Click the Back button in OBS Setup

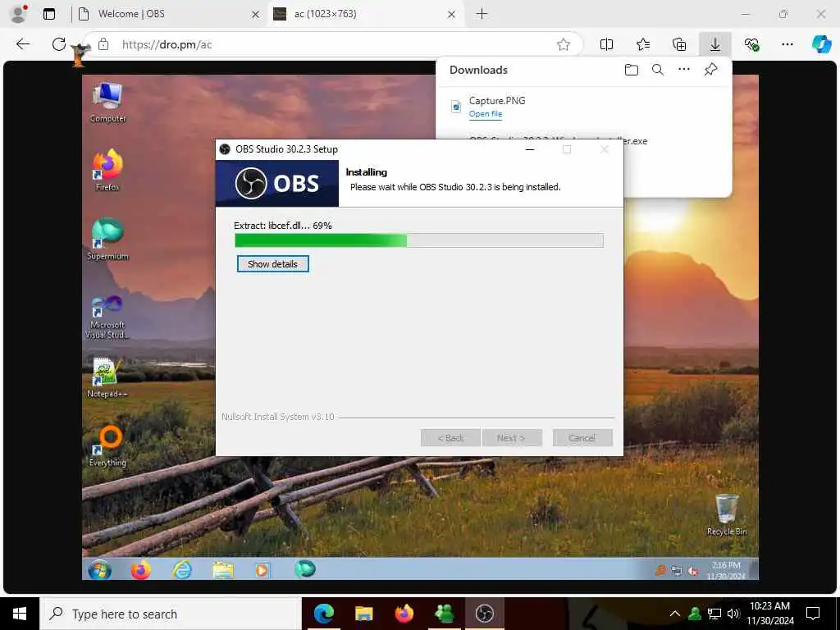click(x=450, y=438)
